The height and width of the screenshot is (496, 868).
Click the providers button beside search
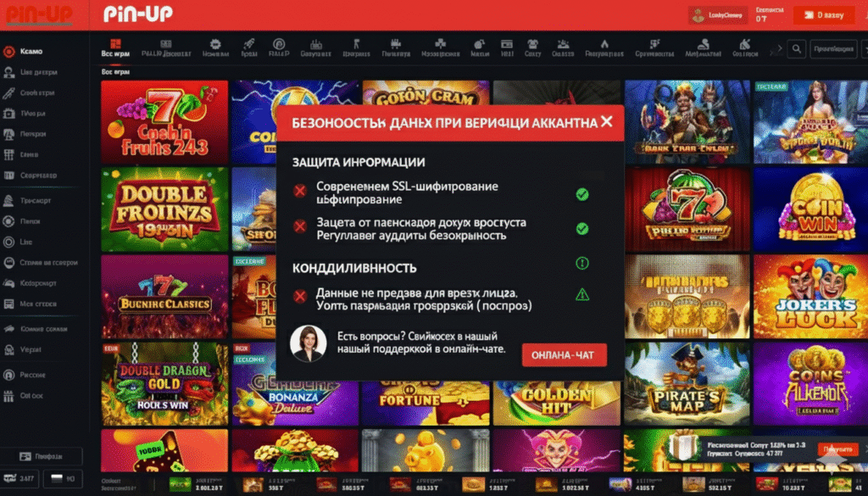pos(834,48)
